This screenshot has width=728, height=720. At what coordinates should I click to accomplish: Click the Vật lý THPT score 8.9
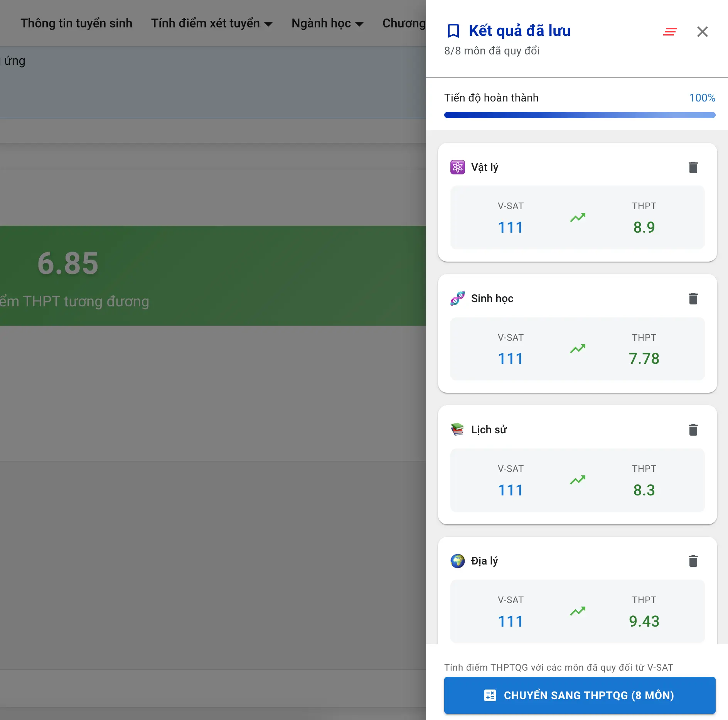644,227
